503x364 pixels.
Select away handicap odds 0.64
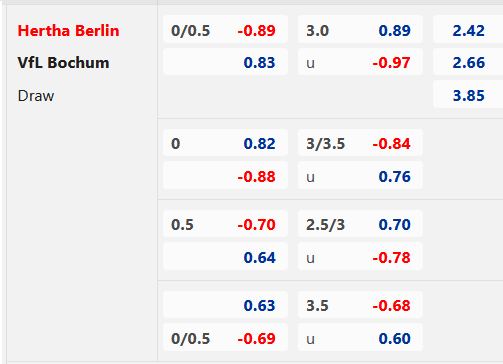click(x=225, y=257)
